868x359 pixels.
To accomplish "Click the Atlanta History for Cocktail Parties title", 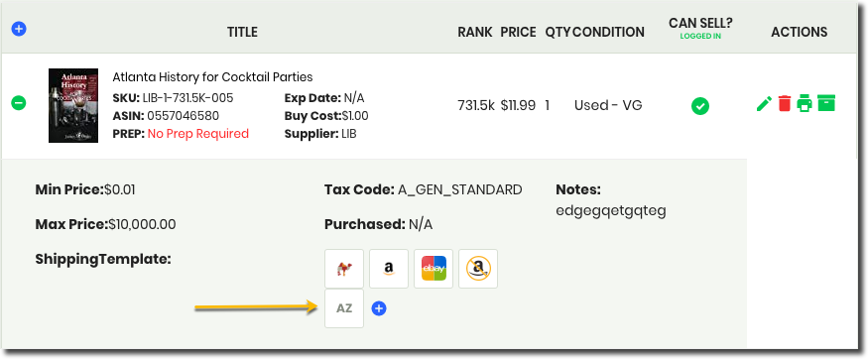I will [212, 77].
